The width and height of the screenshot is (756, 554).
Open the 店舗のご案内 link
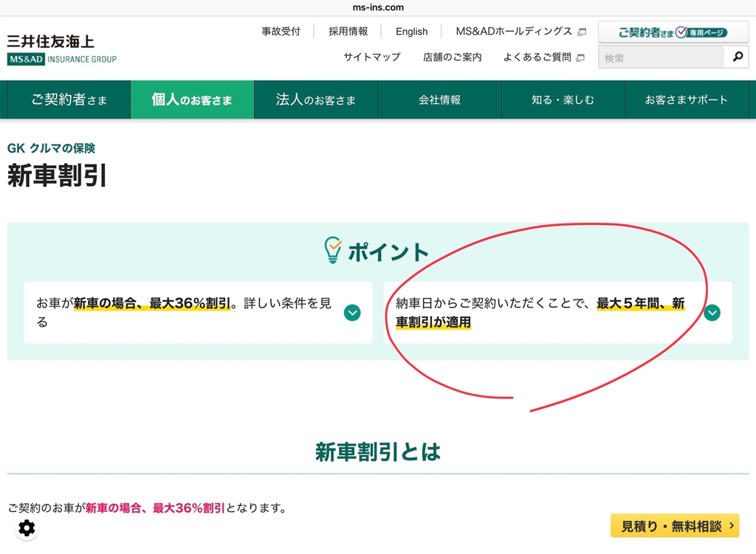pyautogui.click(x=453, y=58)
